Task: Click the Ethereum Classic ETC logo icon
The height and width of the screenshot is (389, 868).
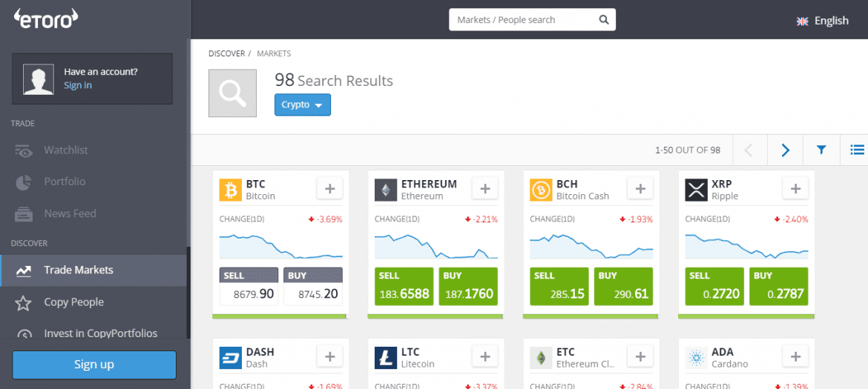Action: point(540,357)
